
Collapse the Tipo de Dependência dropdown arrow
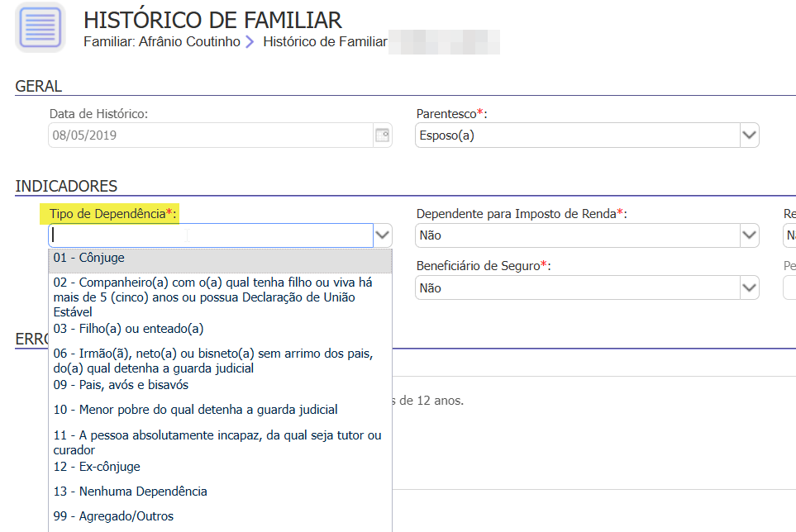[382, 235]
